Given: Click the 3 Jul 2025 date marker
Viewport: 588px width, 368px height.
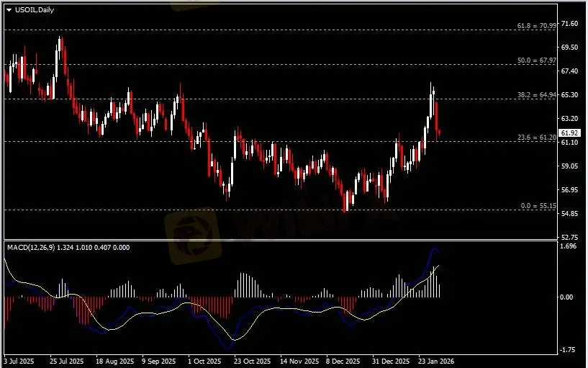Looking at the screenshot, I should pos(19,361).
